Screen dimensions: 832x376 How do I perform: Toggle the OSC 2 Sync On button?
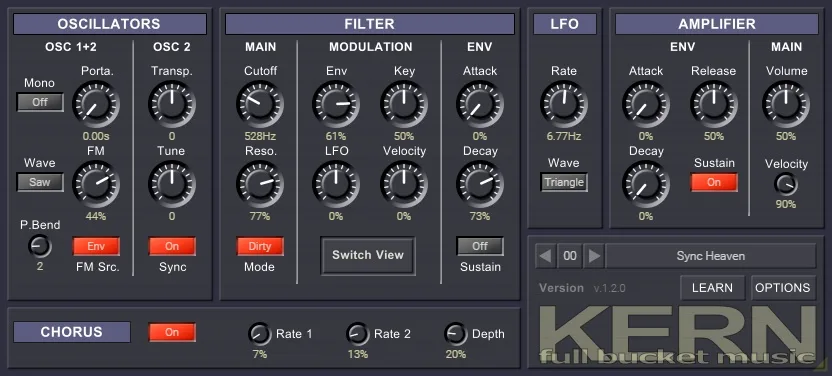click(x=172, y=246)
